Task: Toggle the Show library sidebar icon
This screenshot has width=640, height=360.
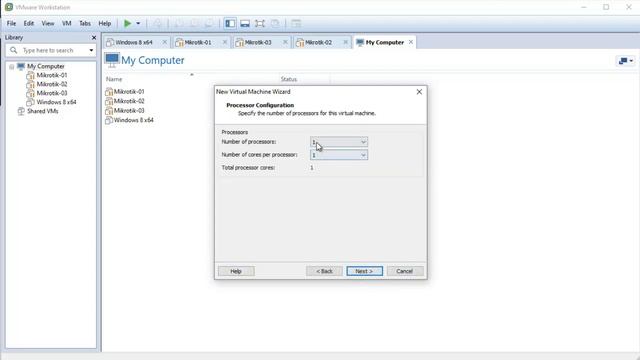Action: (230, 24)
